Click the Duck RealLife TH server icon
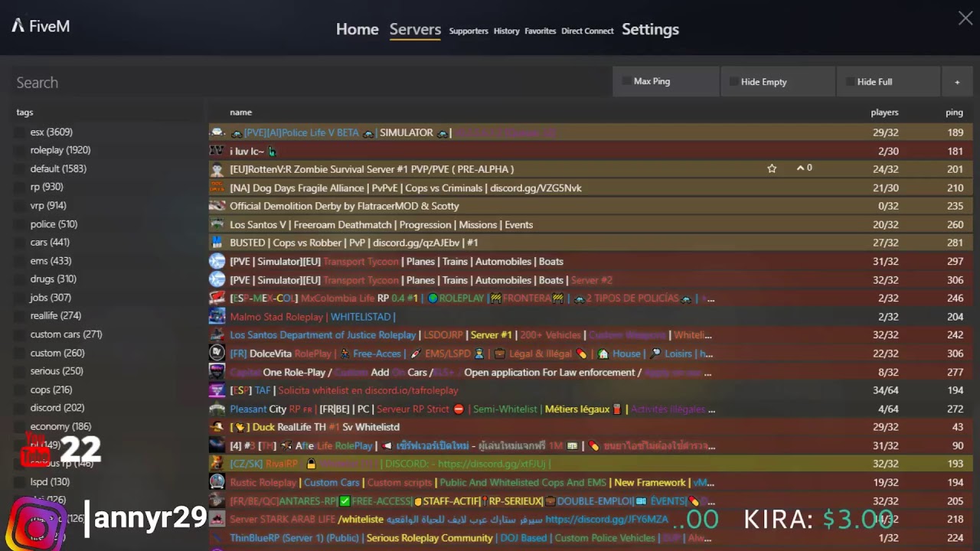 (217, 427)
